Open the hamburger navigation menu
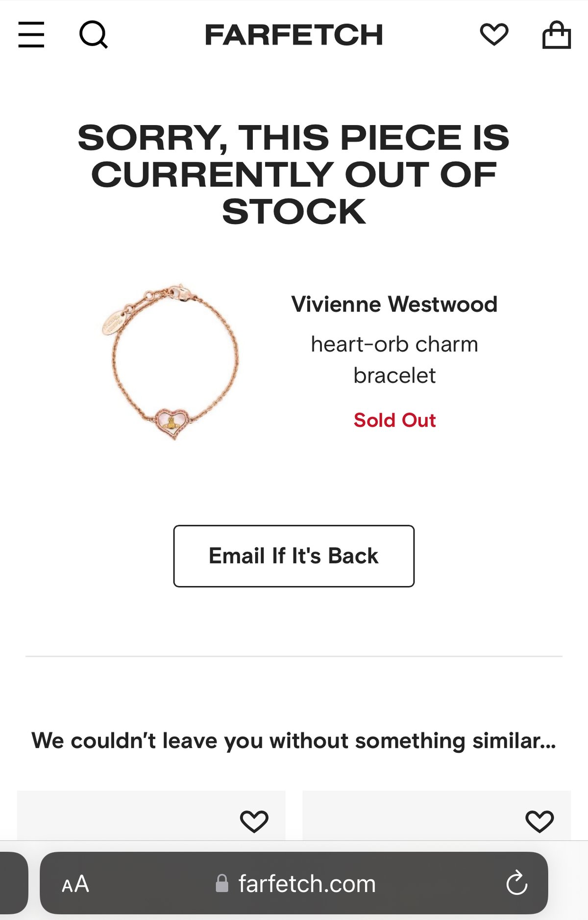This screenshot has width=588, height=920. [31, 34]
